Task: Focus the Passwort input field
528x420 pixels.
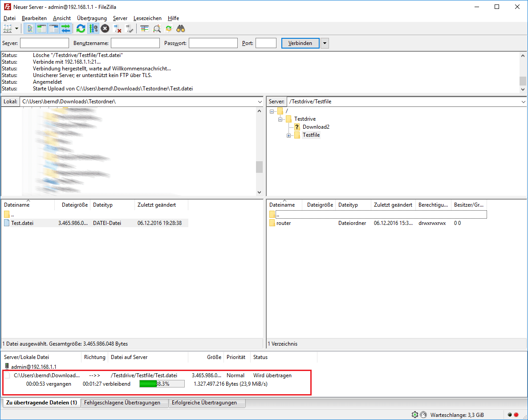Action: pyautogui.click(x=213, y=43)
